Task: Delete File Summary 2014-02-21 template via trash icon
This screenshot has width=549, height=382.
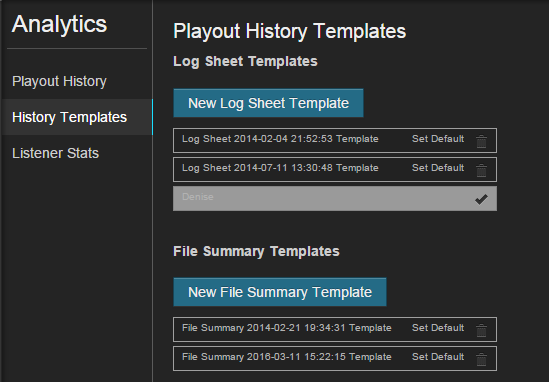Action: (481, 331)
